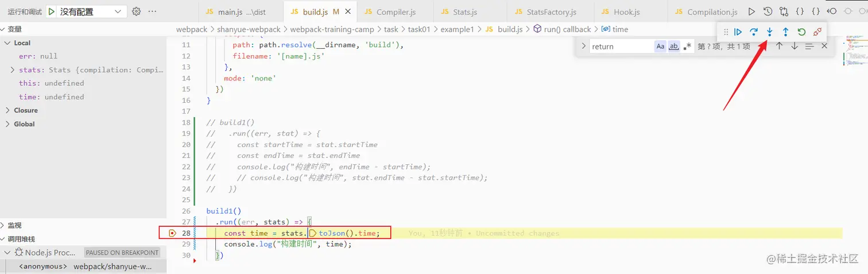Collapse the Node.js Process thread
The image size is (868, 274).
[7, 252]
